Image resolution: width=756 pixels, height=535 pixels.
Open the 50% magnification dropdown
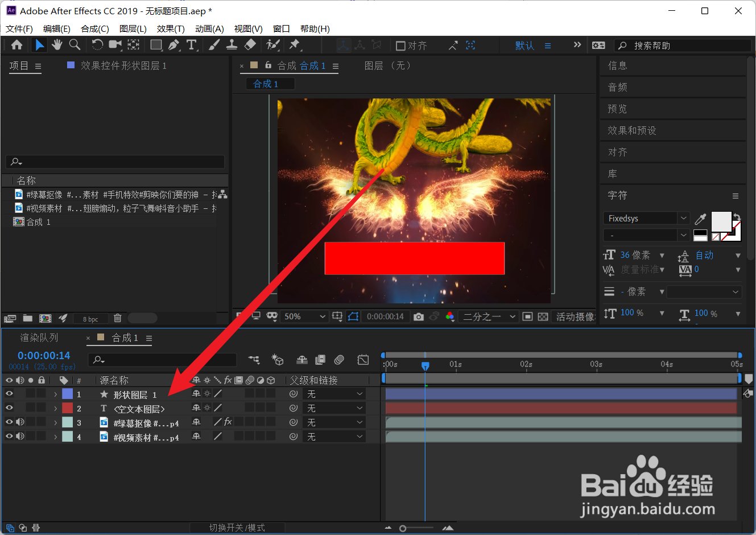click(304, 316)
